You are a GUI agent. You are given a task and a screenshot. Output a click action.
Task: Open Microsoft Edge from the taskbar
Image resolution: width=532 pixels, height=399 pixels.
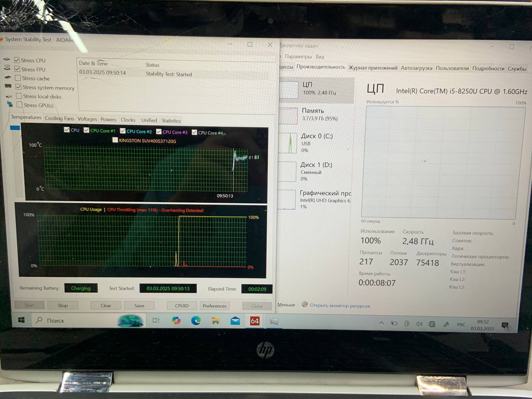click(x=196, y=320)
